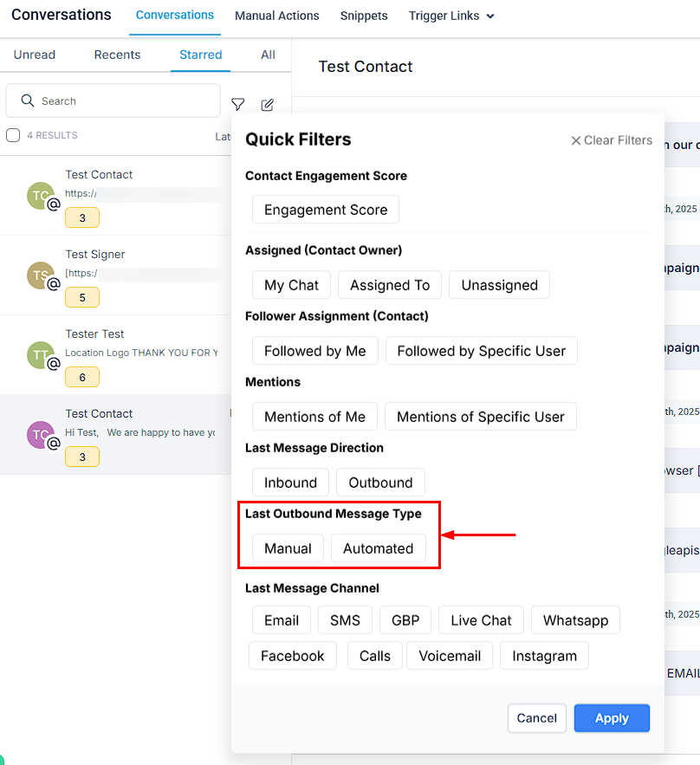700x765 pixels.
Task: Open the Tester Test conversation
Action: (x=115, y=355)
